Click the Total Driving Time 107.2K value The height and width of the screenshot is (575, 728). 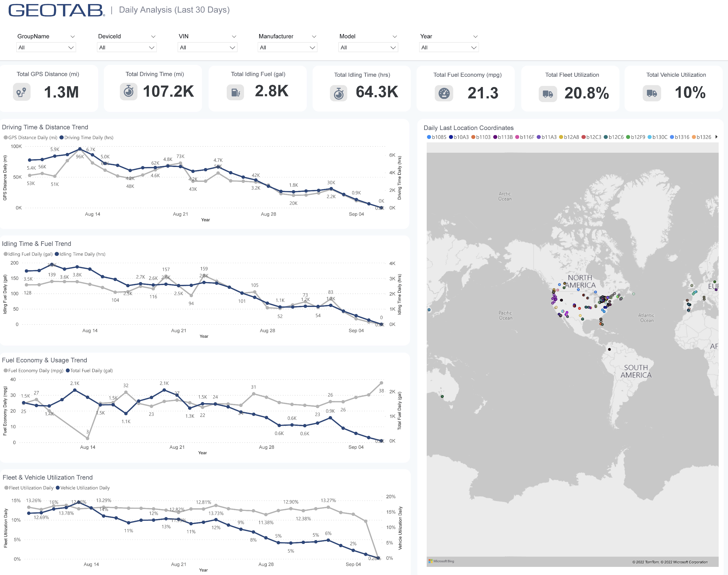[x=168, y=92]
